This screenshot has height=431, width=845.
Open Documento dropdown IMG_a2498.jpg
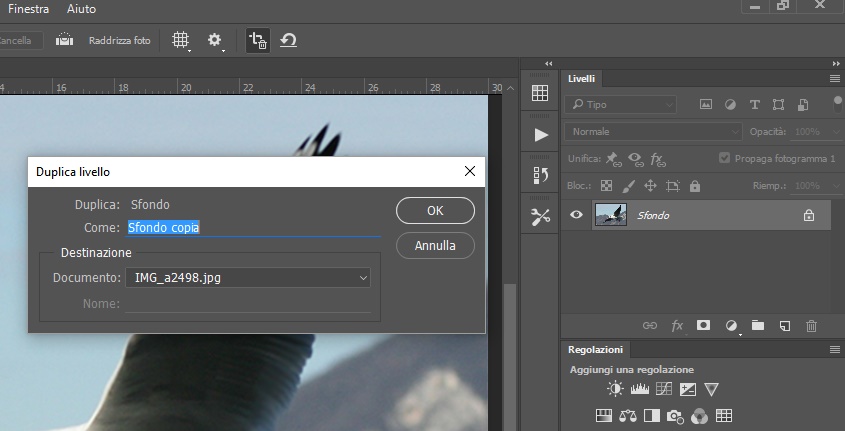248,278
